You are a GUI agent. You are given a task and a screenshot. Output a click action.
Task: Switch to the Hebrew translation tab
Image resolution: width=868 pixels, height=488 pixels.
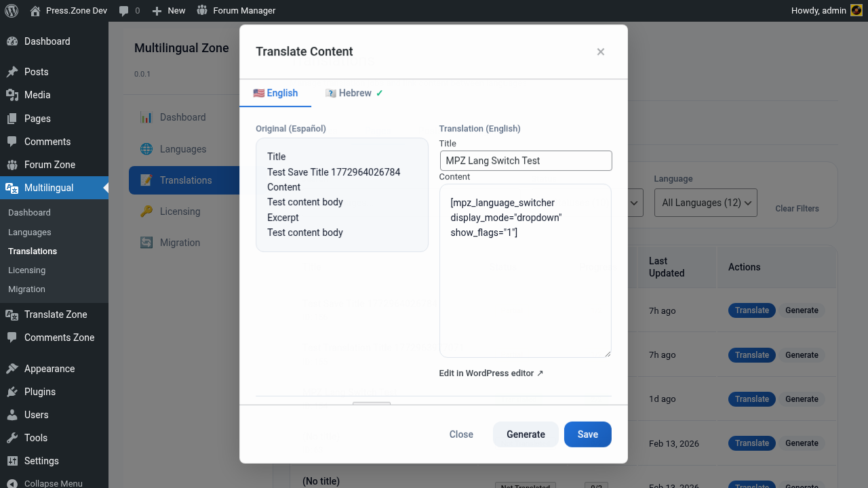(354, 93)
